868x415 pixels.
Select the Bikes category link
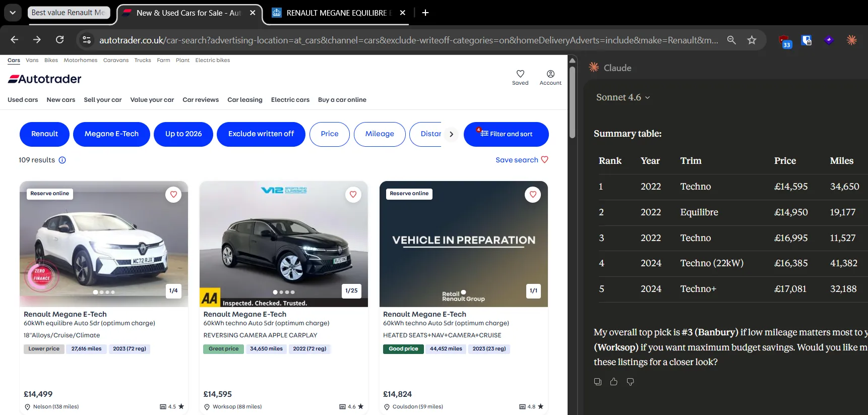[x=51, y=60]
